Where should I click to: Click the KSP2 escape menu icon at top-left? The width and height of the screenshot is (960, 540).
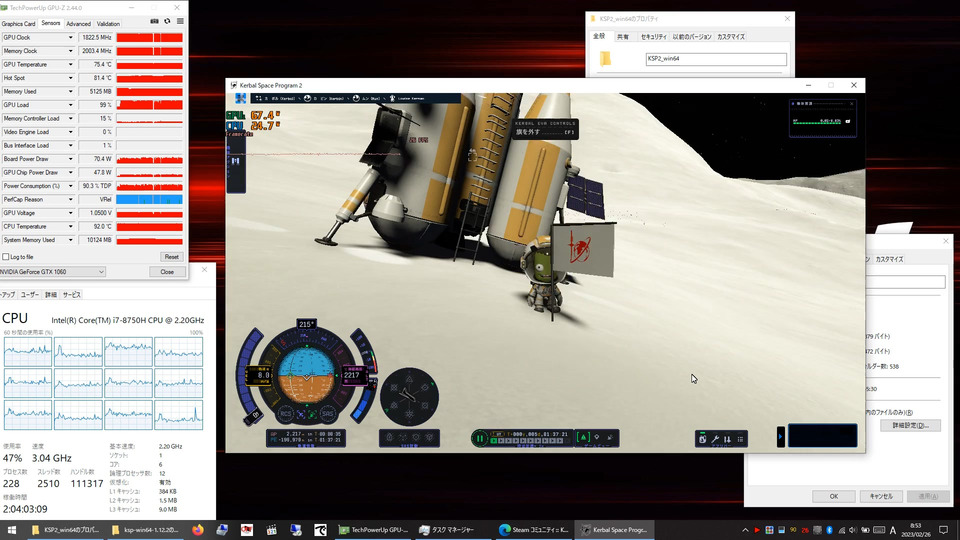pos(241,98)
